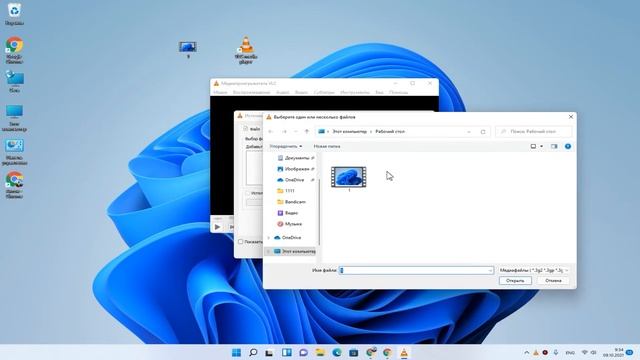This screenshot has height=360, width=640.
Task: Open VLC Воспроизведение menu
Action: 251,93
